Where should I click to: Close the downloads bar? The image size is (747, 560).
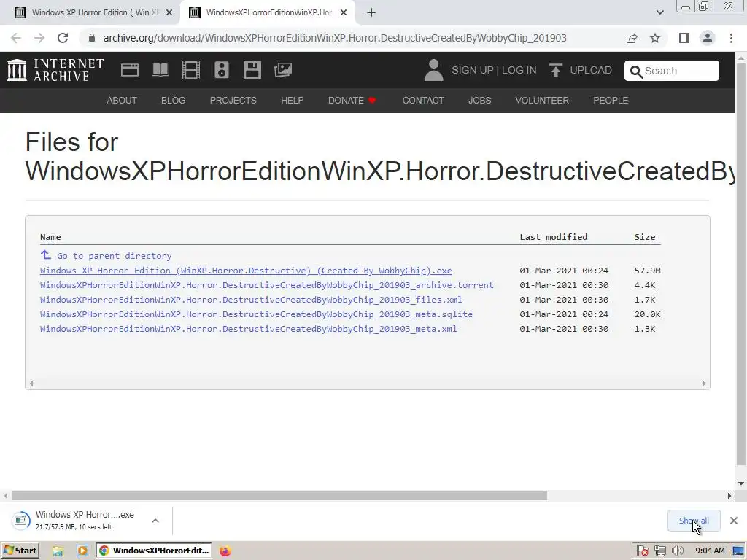pos(734,521)
